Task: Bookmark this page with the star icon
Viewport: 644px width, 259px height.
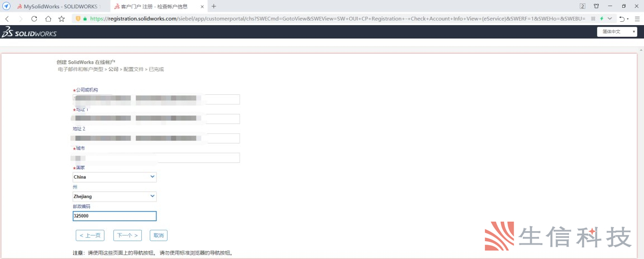Action: pos(61,18)
